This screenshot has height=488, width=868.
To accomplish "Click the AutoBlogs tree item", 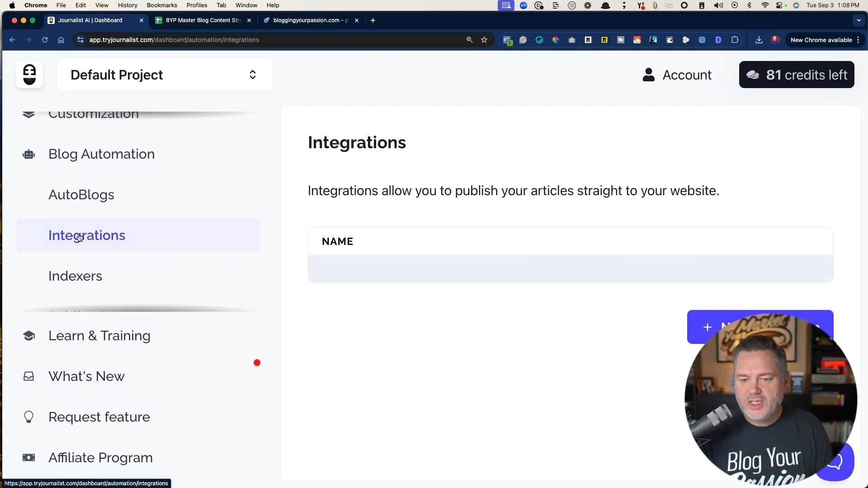I will coord(82,195).
